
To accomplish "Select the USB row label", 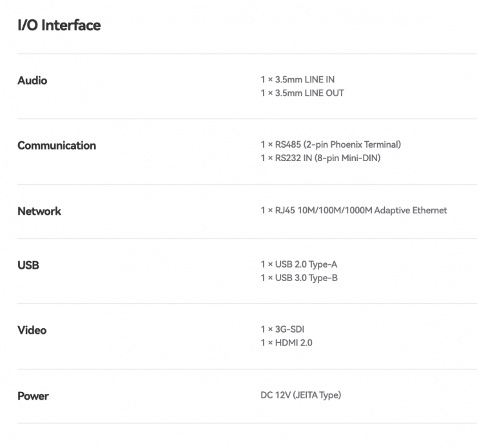I will click(x=28, y=265).
